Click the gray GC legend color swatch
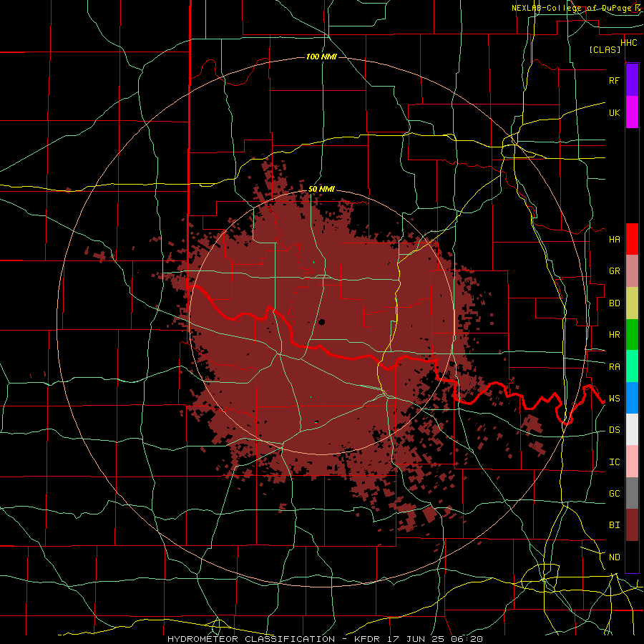 [632, 493]
